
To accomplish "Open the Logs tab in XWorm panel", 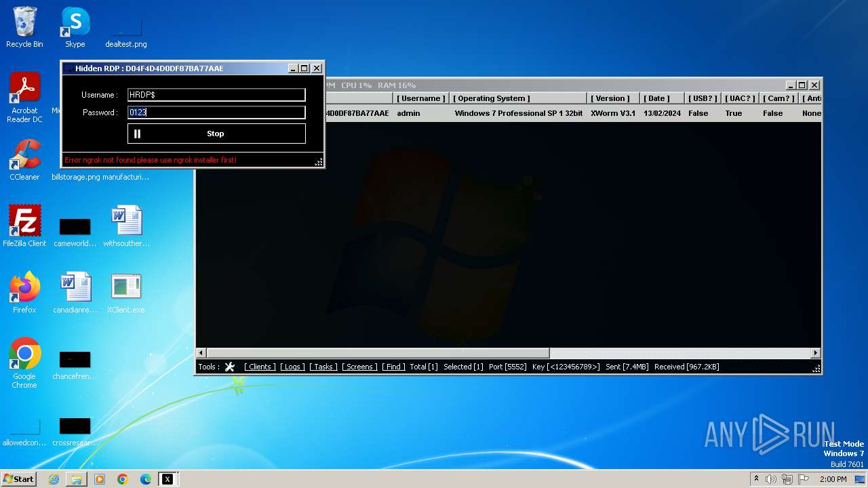I will [292, 367].
